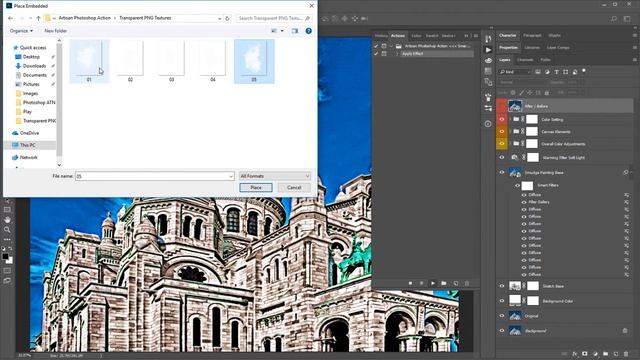Select the Zoom tool in toolbar

7,230
